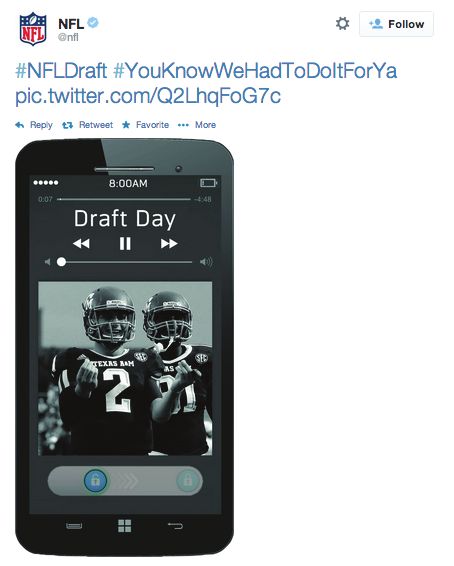Screen dimensions: 454x566
Task: Click the blue unlock slider button
Action: click(x=95, y=480)
